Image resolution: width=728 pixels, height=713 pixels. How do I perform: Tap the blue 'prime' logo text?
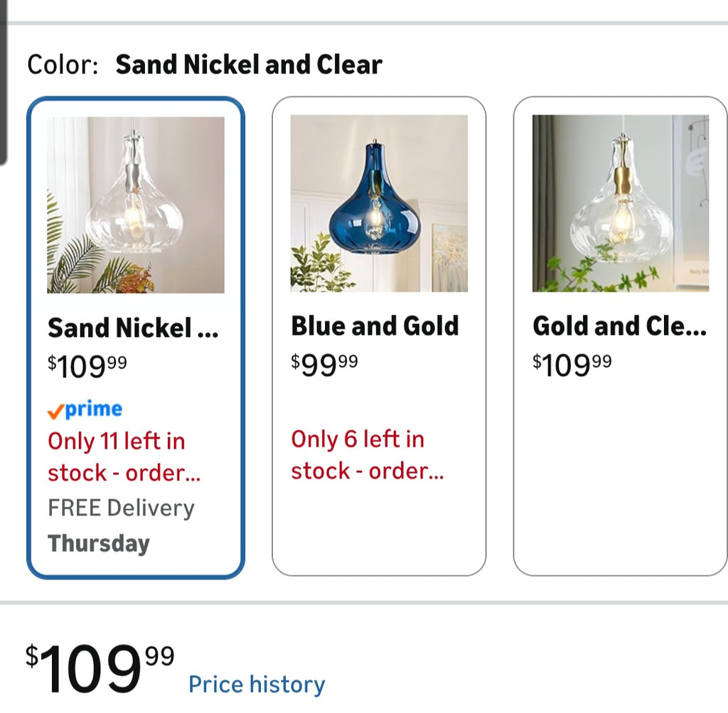[94, 409]
